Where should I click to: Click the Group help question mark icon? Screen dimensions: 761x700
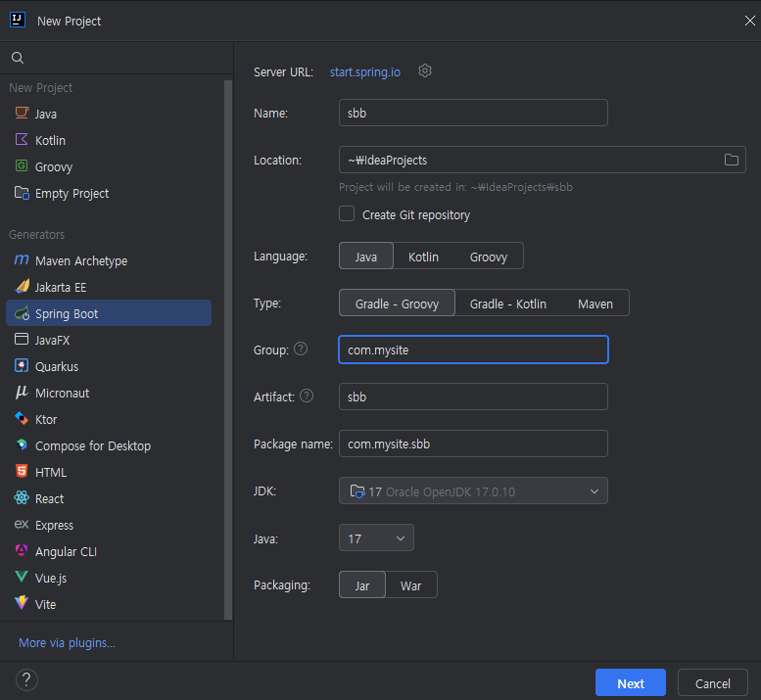pos(301,349)
